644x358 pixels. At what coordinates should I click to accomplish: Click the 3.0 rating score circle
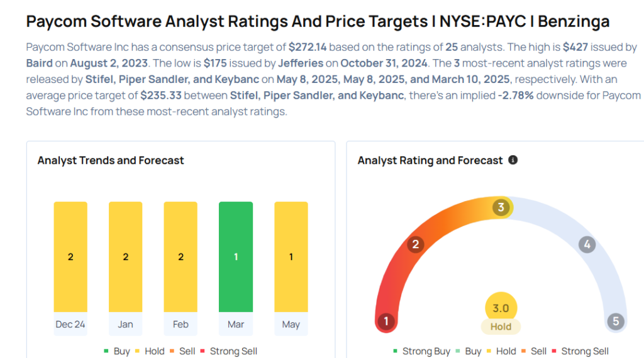pos(501,308)
